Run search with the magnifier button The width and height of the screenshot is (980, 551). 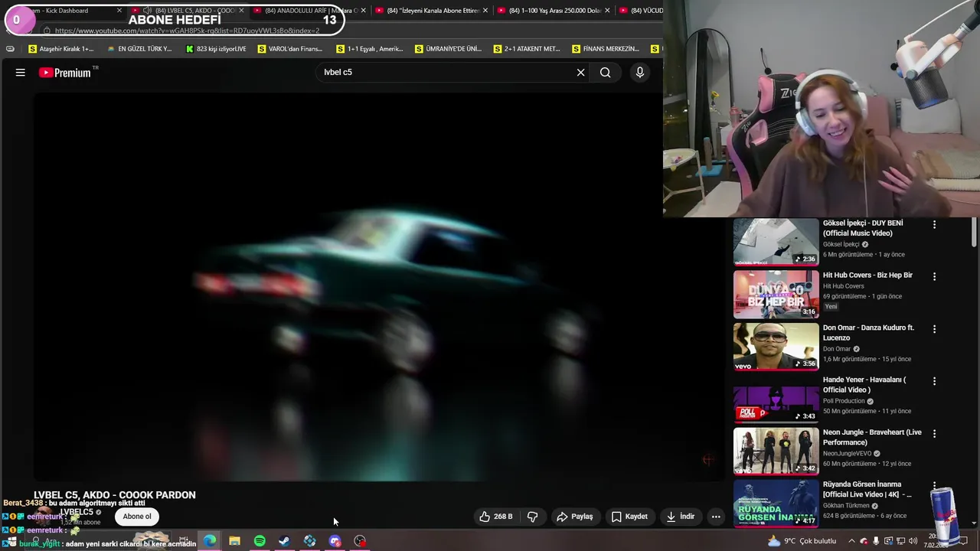[x=605, y=73]
